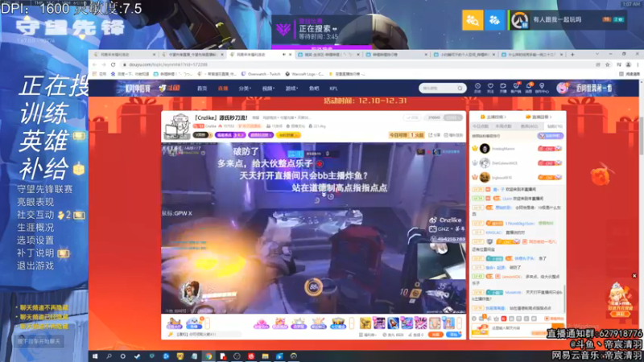This screenshot has width=644, height=362.
Task: Open File Explorer on the taskbar
Action: (x=265, y=356)
